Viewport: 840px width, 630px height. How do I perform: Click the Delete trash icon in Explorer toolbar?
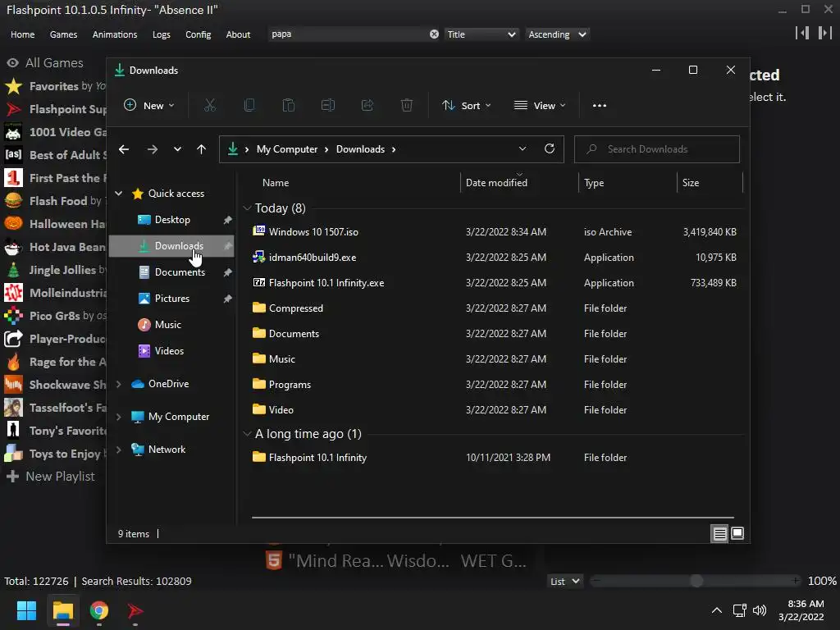[407, 106]
